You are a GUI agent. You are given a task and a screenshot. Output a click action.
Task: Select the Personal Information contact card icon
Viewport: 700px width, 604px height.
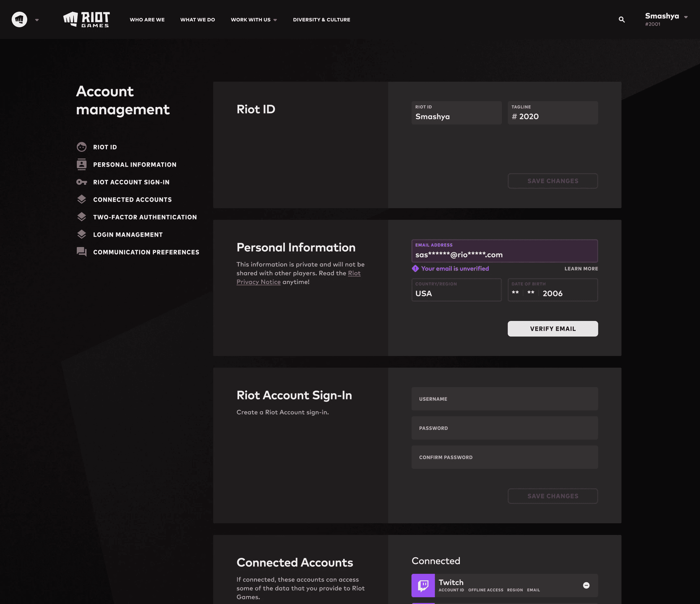(81, 164)
